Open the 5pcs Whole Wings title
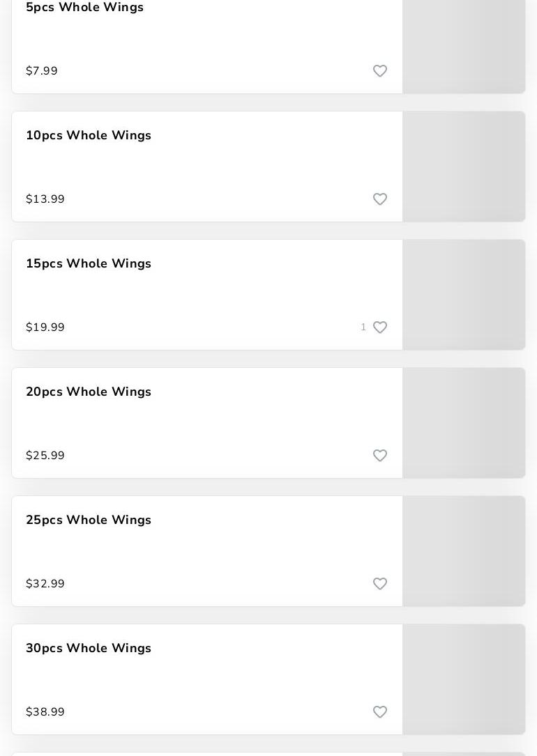Screen dimensions: 537x756 coord(84,8)
